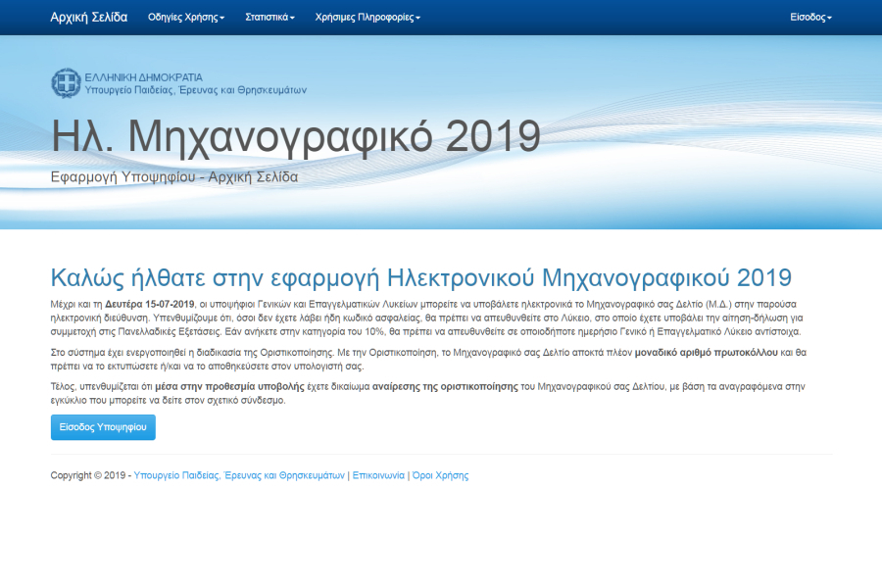Open the Επικοινωνία footer link
Viewport: 882px width, 588px height.
coord(378,475)
